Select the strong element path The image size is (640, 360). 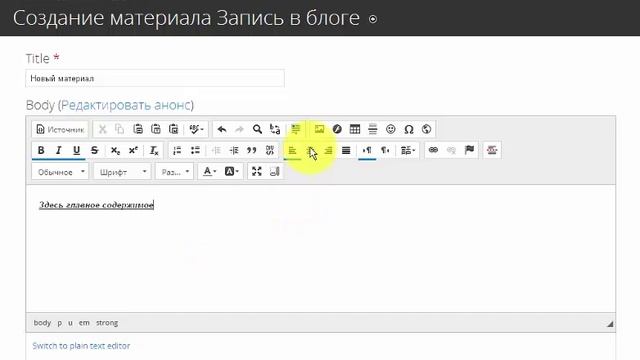tap(107, 323)
